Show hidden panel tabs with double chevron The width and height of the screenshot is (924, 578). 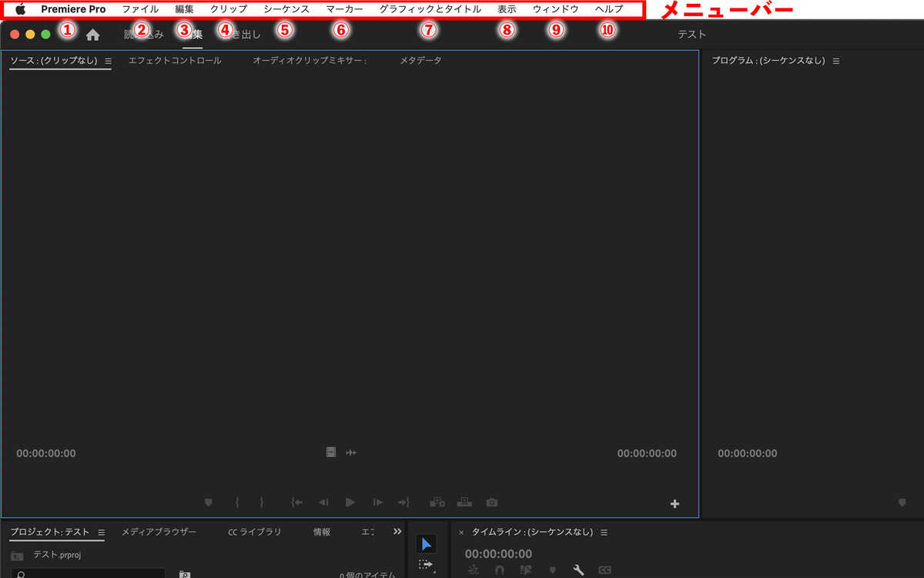click(397, 531)
